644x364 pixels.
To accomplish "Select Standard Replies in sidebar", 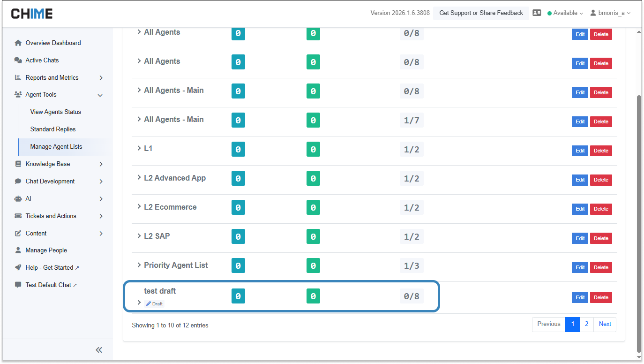I will click(x=53, y=129).
